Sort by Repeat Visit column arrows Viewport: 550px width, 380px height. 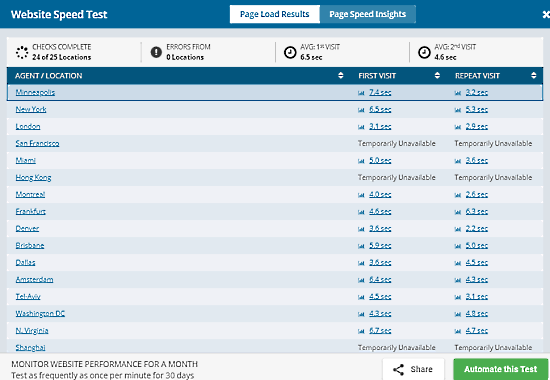(534, 75)
